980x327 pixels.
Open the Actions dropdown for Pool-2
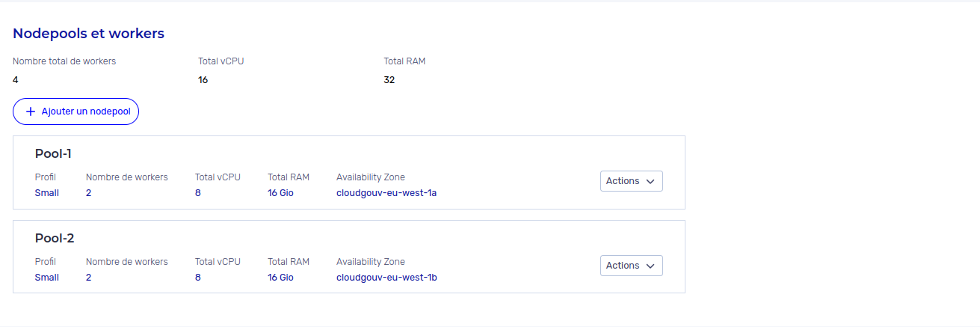pyautogui.click(x=632, y=266)
